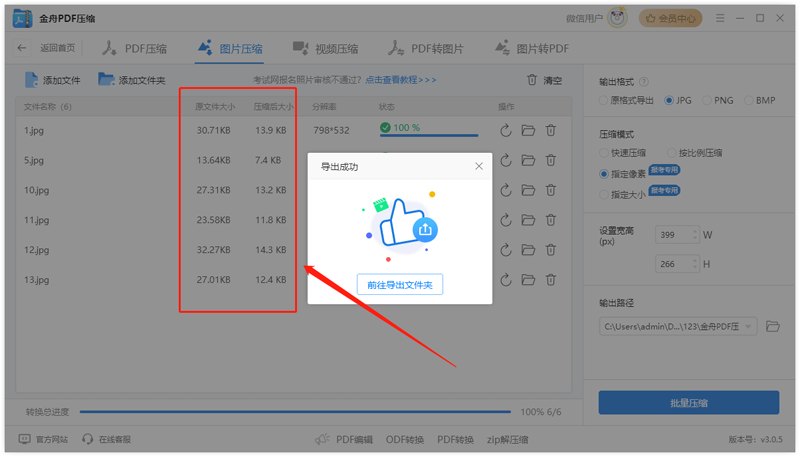Switch to PDF转图片 tab
The height and width of the screenshot is (457, 800).
[x=426, y=49]
